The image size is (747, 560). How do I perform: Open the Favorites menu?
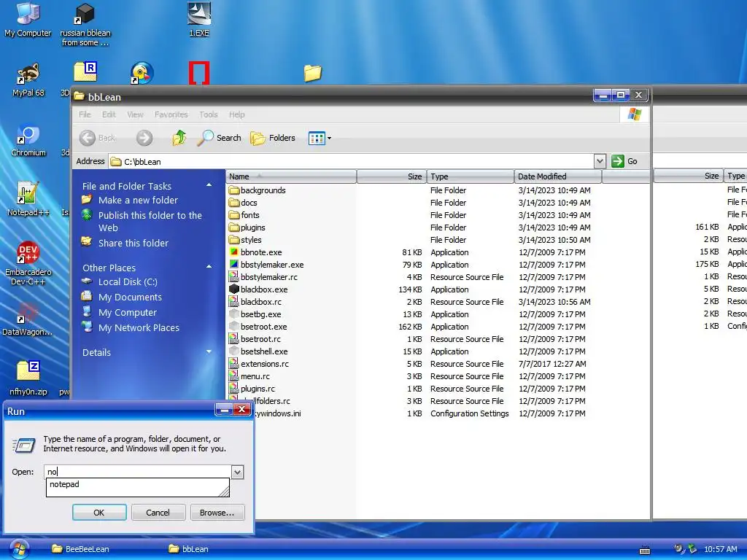pyautogui.click(x=171, y=114)
